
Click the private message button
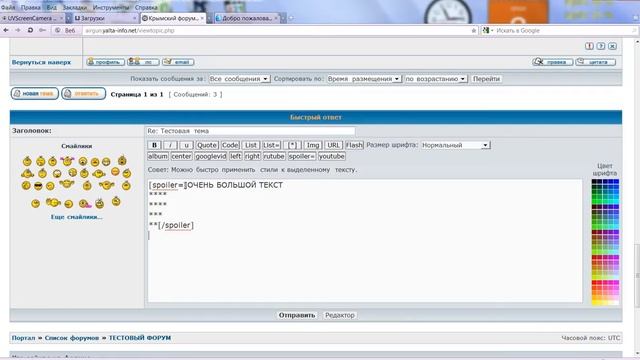point(143,62)
